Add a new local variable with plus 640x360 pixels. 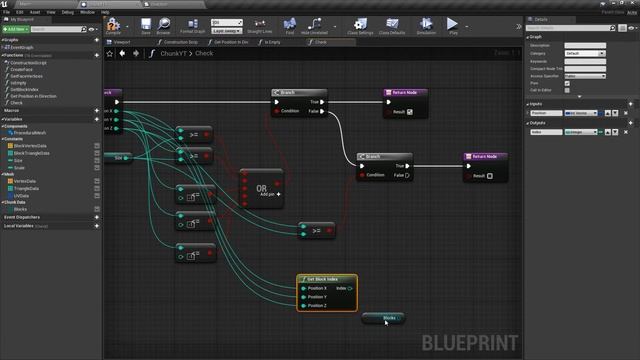coord(97,226)
